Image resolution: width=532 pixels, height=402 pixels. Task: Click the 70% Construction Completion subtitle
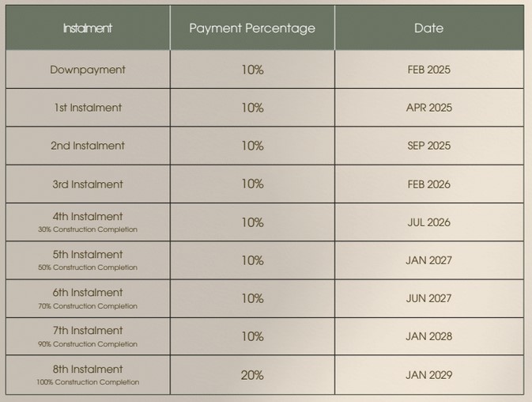coord(88,306)
